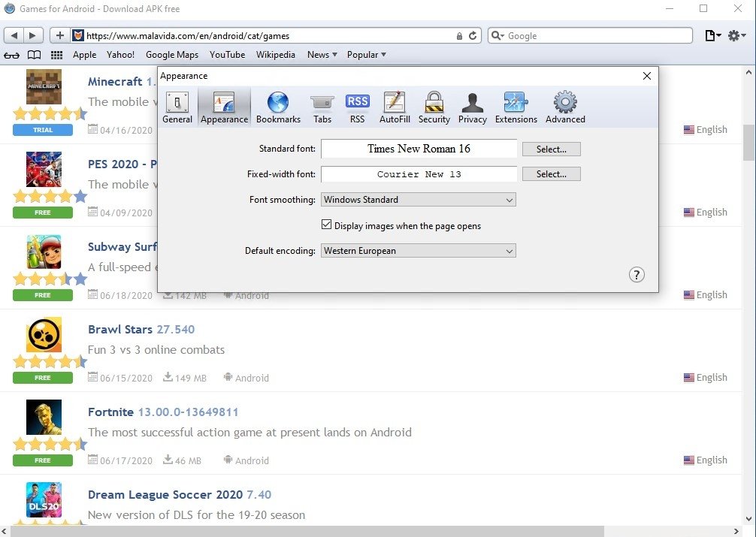
Task: Click the vertical scrollbar thumb
Action: click(x=748, y=142)
